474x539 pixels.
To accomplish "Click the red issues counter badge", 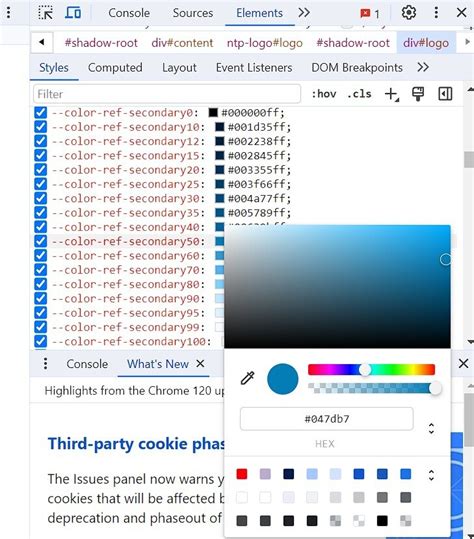I will (x=370, y=14).
